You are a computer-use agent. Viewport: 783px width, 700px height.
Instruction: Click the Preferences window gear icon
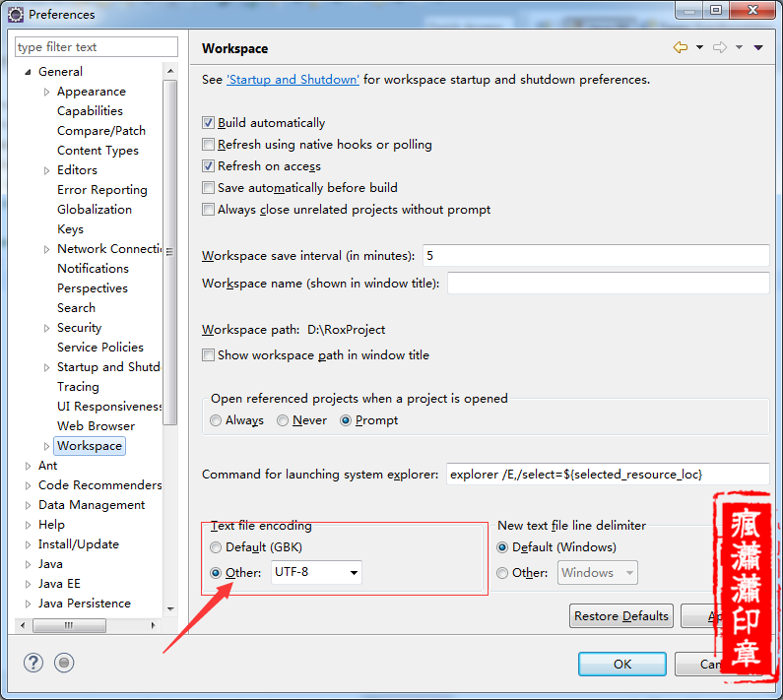point(16,15)
